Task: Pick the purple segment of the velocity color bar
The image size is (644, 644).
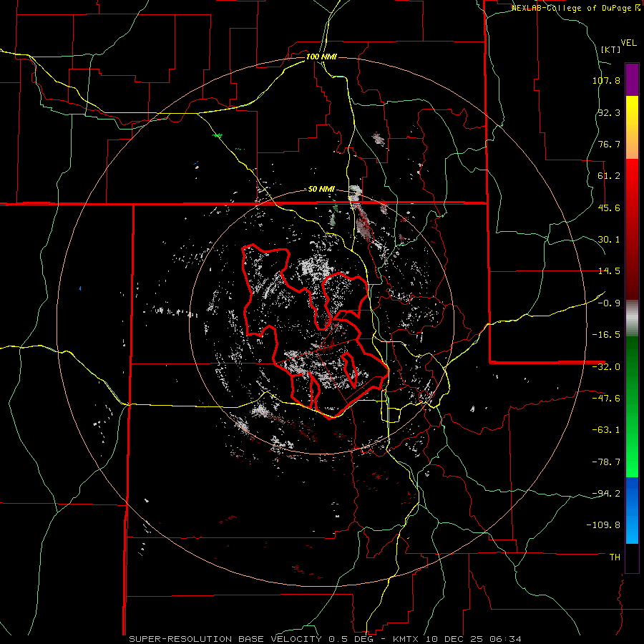Action: point(632,79)
